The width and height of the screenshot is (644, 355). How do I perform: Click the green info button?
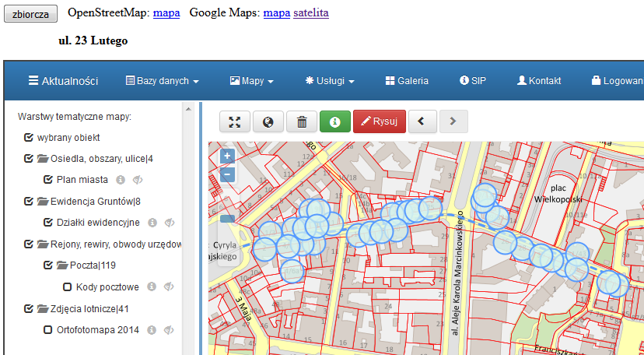pyautogui.click(x=335, y=122)
